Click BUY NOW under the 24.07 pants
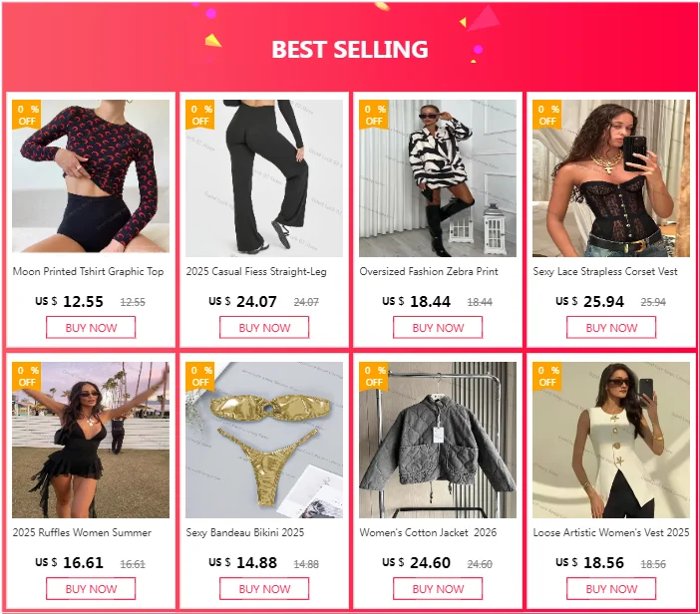Image resolution: width=700 pixels, height=614 pixels. coord(264,328)
